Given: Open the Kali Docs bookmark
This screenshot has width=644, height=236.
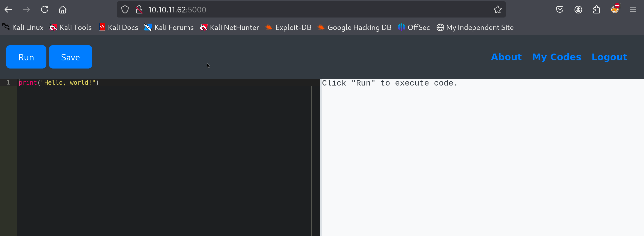Looking at the screenshot, I should 118,27.
